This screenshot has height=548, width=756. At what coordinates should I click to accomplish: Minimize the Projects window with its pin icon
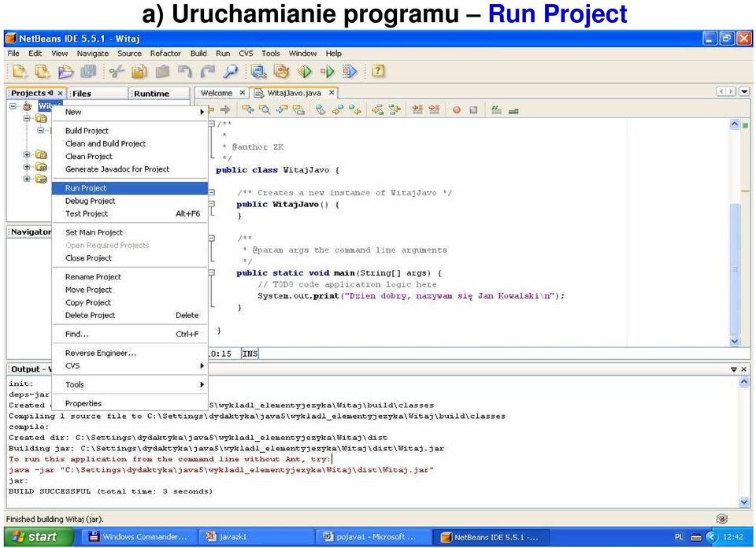click(x=50, y=93)
